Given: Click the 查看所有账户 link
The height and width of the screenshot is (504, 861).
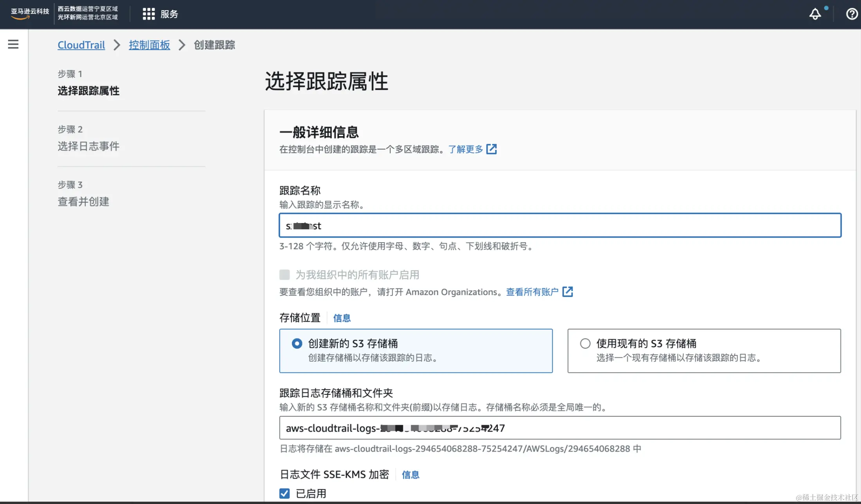Looking at the screenshot, I should tap(532, 292).
